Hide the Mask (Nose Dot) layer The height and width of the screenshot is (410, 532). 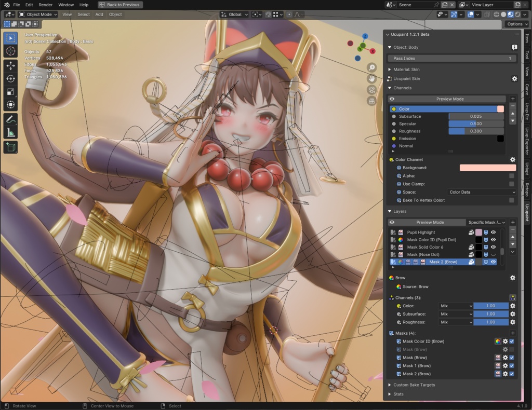pyautogui.click(x=493, y=254)
